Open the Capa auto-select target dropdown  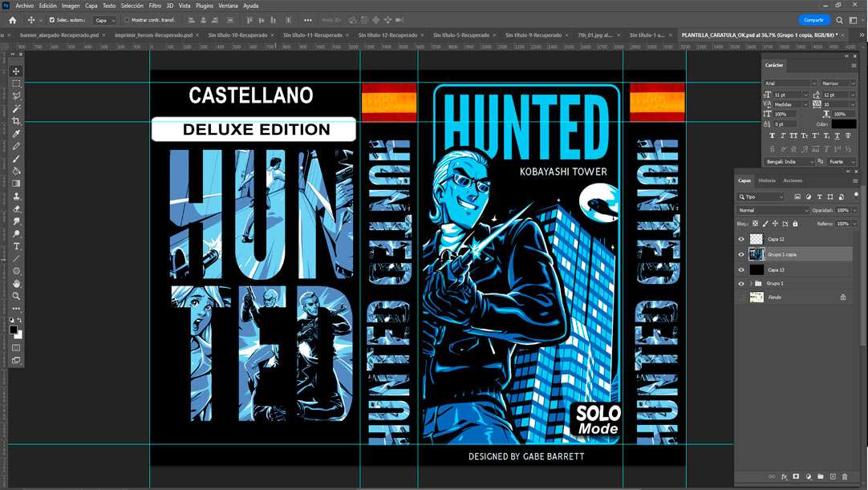pyautogui.click(x=104, y=20)
